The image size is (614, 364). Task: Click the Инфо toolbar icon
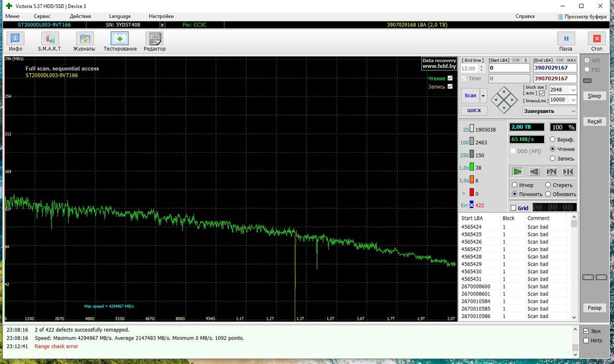coord(15,41)
